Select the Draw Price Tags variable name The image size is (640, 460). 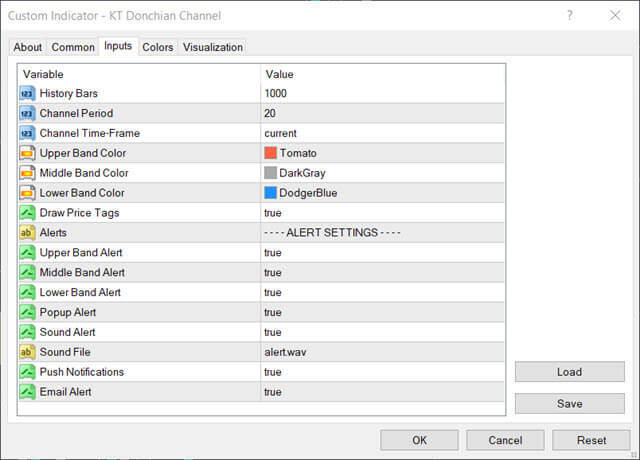coord(80,213)
